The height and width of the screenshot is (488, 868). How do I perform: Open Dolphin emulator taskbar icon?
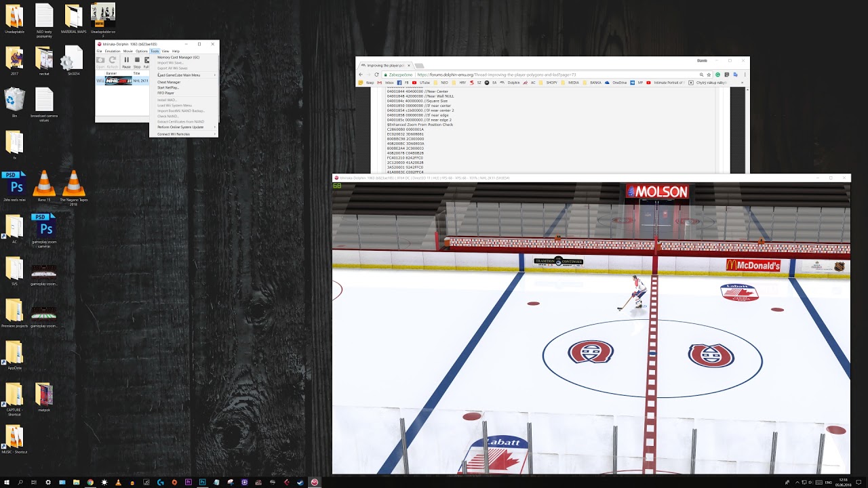[x=315, y=483]
